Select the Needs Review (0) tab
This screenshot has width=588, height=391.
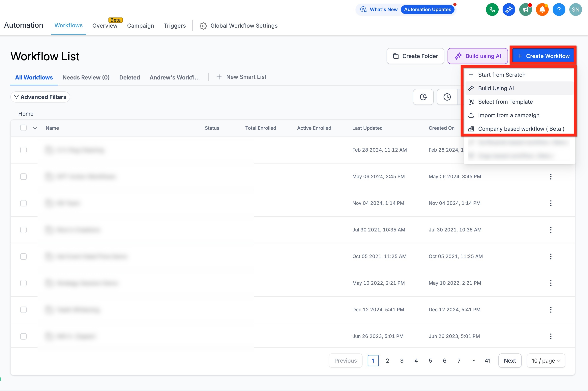click(x=86, y=77)
